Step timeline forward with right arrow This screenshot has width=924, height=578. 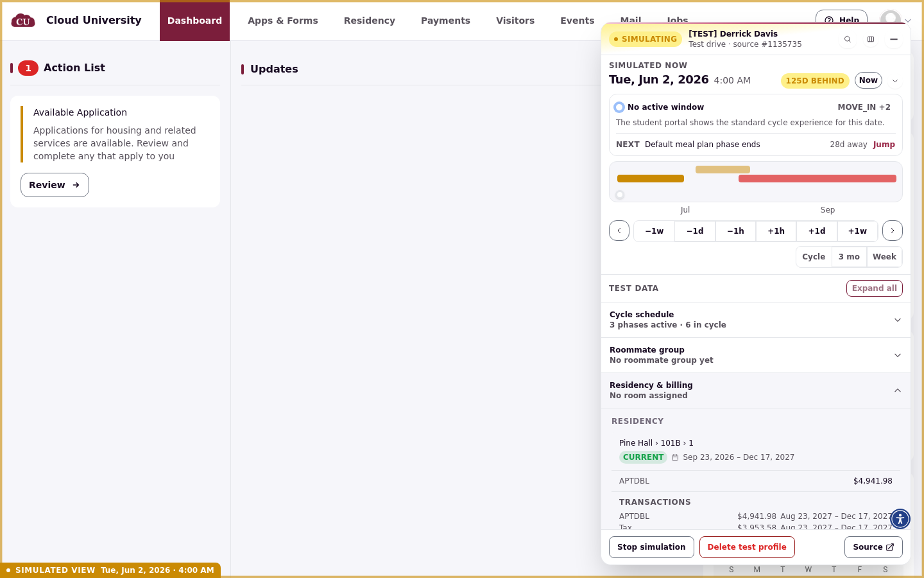(x=893, y=231)
